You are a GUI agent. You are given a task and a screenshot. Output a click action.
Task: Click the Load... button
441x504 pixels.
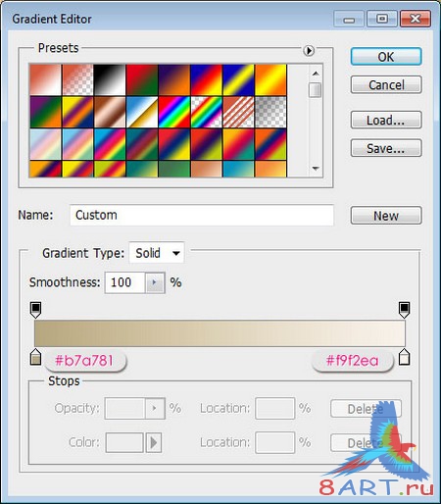[x=386, y=120]
